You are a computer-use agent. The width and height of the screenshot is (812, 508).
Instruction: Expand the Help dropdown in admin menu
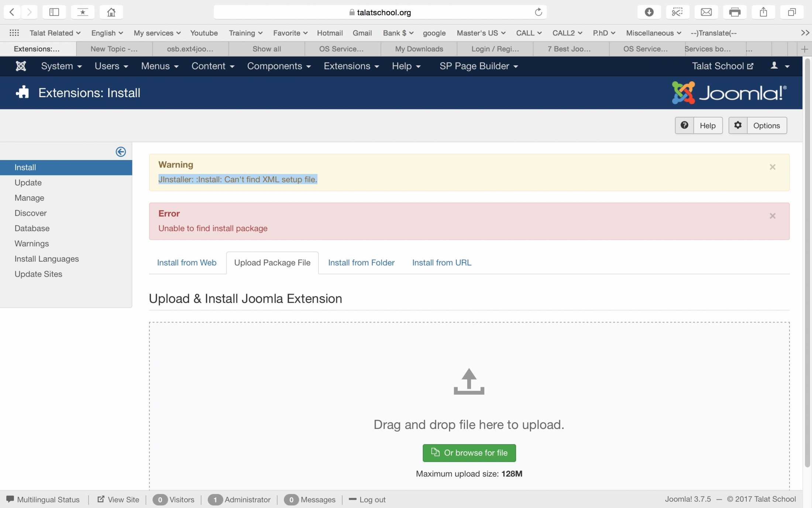[x=406, y=66]
